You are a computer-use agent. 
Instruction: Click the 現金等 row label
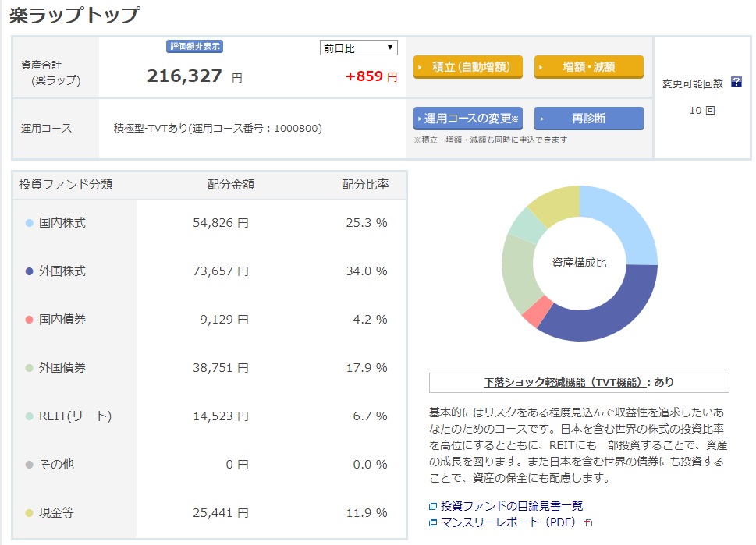tap(56, 513)
